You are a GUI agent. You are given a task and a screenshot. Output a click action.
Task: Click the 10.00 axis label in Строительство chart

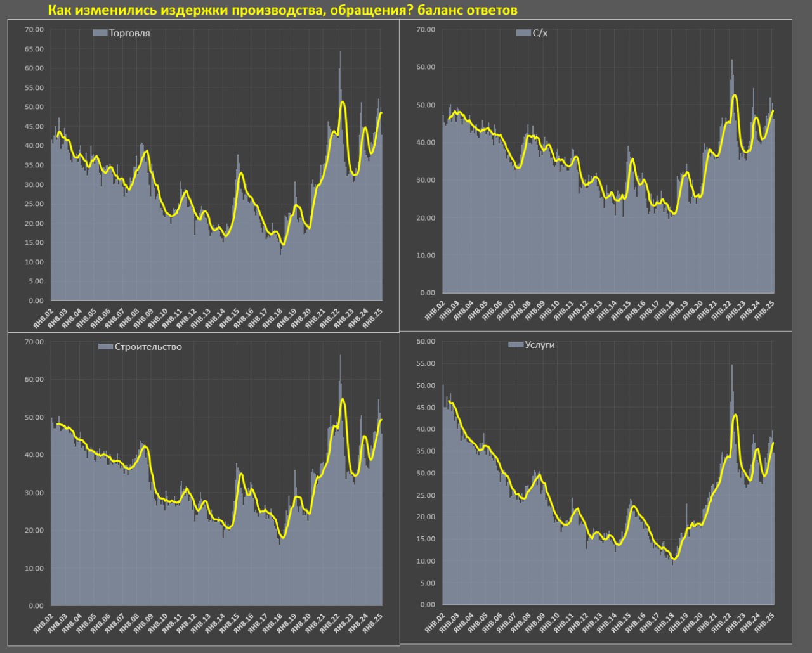34,568
